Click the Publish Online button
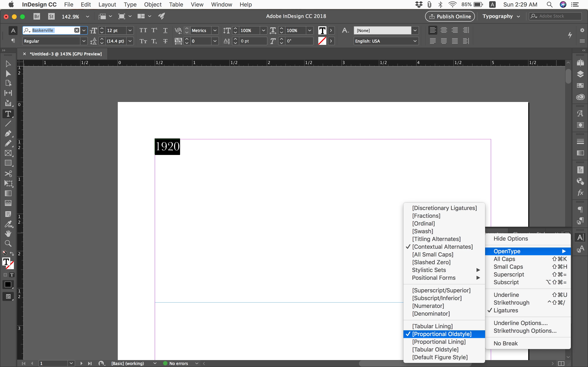 (x=450, y=16)
